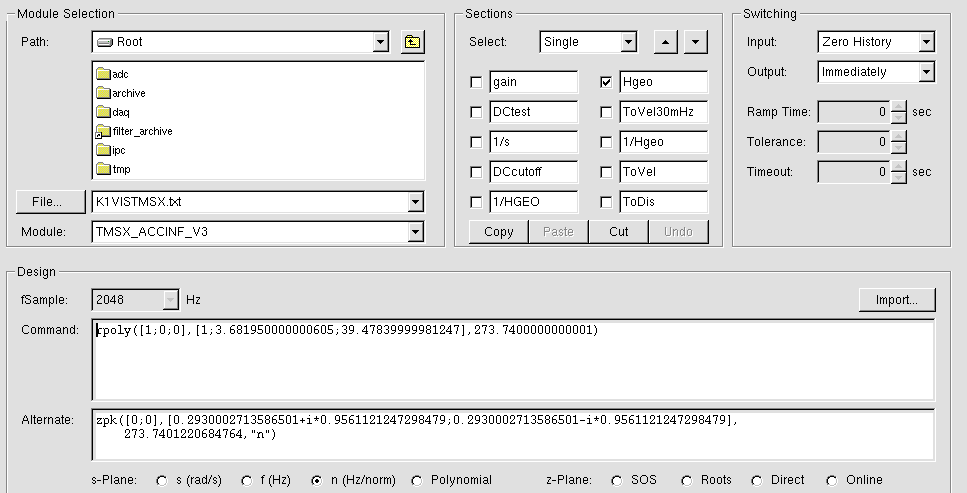Click into the Command text field

pyautogui.click(x=512, y=360)
